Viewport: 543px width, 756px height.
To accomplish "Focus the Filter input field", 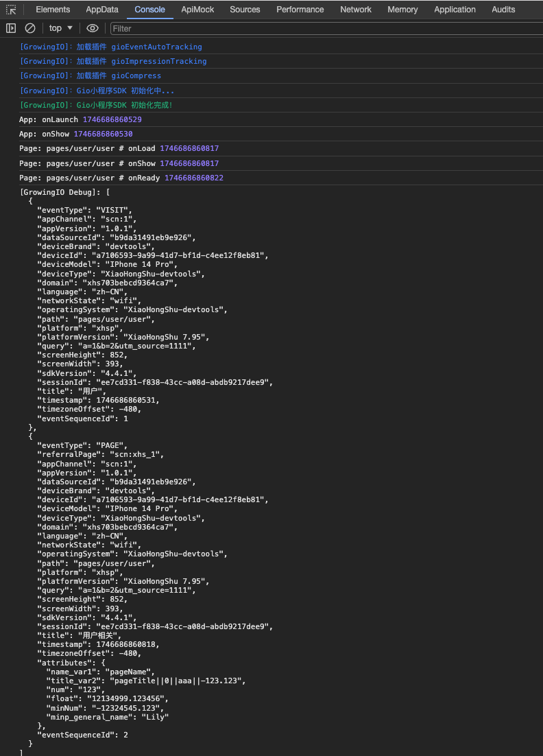I will [x=326, y=28].
